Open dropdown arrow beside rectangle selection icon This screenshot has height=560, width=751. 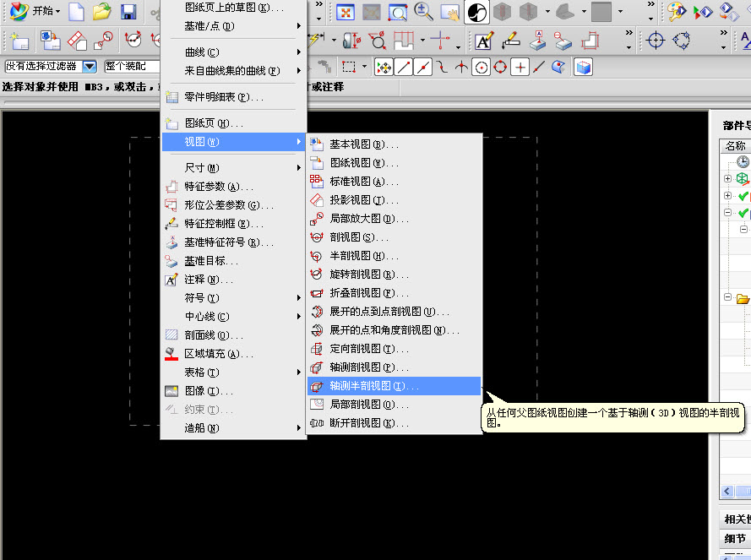364,67
